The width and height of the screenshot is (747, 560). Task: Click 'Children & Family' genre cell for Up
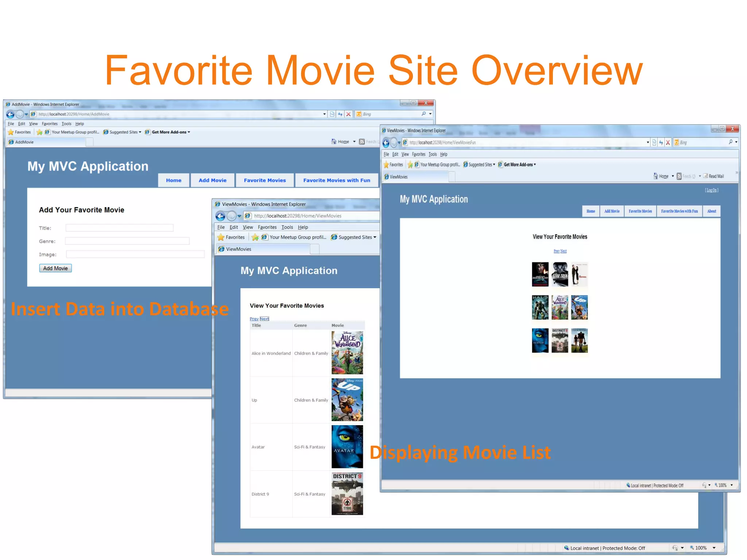[x=311, y=400]
